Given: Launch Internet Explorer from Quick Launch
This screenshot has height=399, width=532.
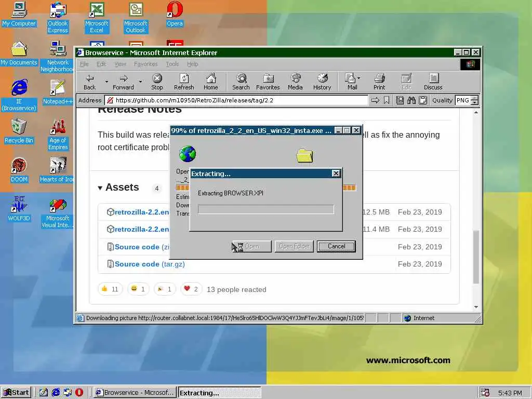Looking at the screenshot, I should [56, 392].
